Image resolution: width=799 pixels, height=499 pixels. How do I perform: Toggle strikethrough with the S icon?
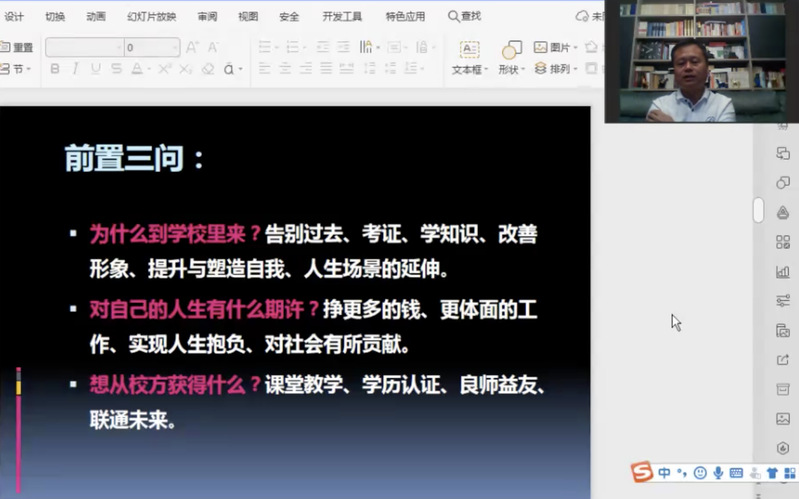(x=116, y=69)
